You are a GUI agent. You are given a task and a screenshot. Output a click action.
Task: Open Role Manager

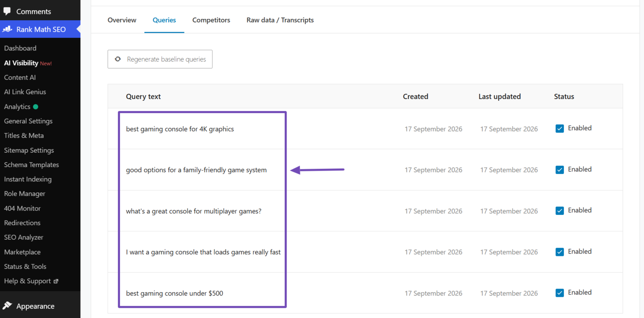pyautogui.click(x=24, y=194)
